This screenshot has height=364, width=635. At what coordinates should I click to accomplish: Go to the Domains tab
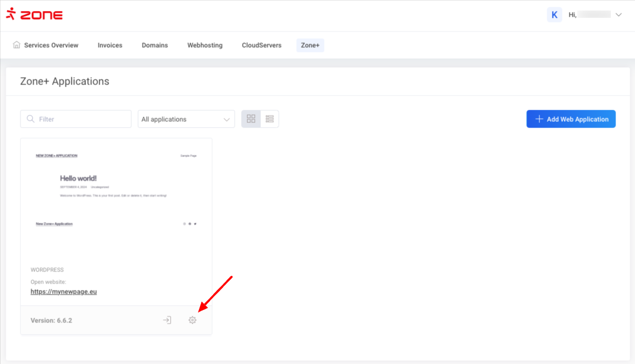point(155,45)
